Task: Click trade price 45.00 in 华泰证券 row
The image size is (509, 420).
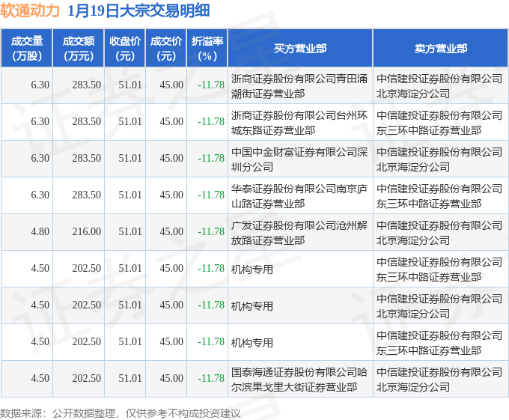Action: pos(171,195)
